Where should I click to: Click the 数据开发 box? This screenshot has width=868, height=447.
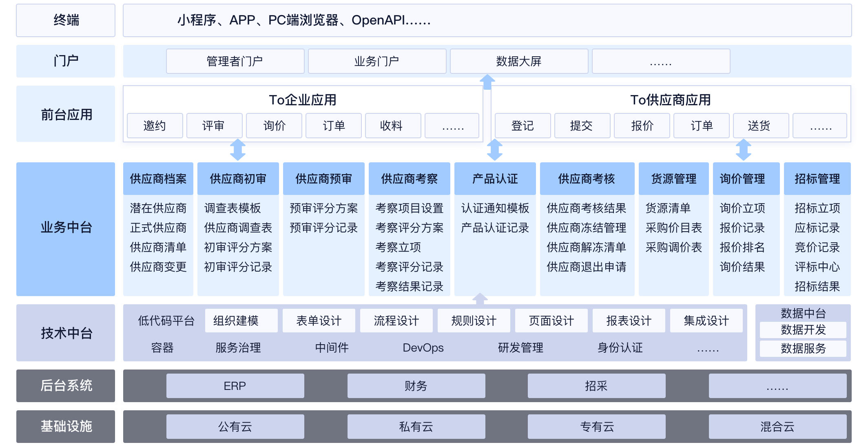(803, 330)
